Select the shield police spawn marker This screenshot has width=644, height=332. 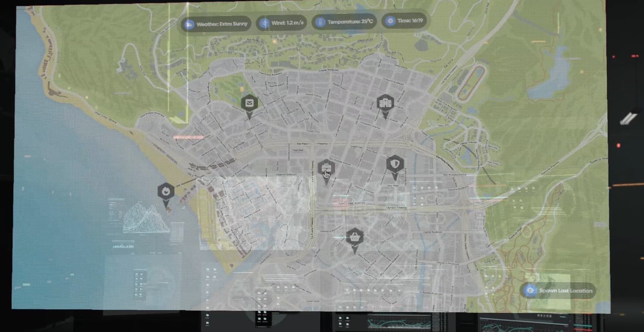tap(395, 167)
